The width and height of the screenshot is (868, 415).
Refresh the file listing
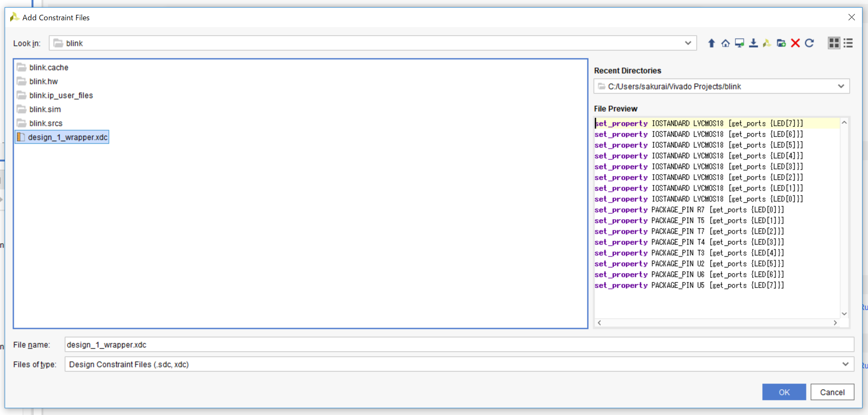809,43
